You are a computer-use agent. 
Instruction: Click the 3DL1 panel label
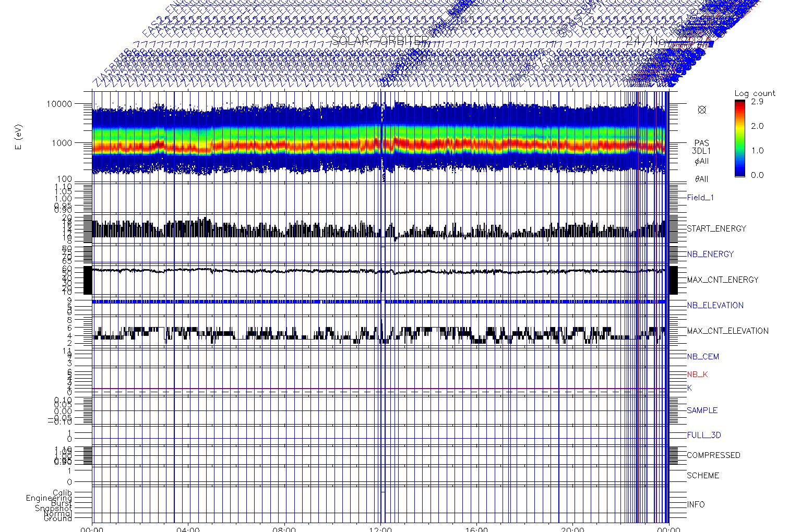point(702,151)
